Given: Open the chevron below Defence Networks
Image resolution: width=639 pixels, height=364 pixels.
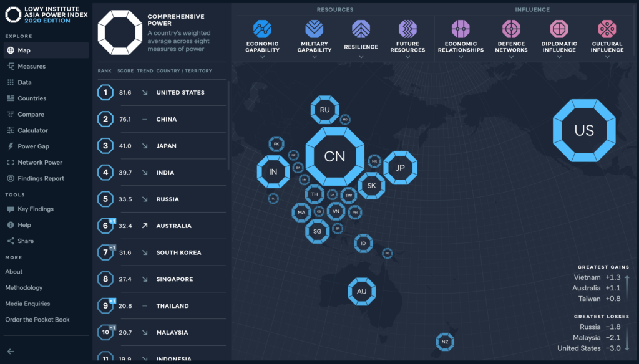Looking at the screenshot, I should pos(511,57).
